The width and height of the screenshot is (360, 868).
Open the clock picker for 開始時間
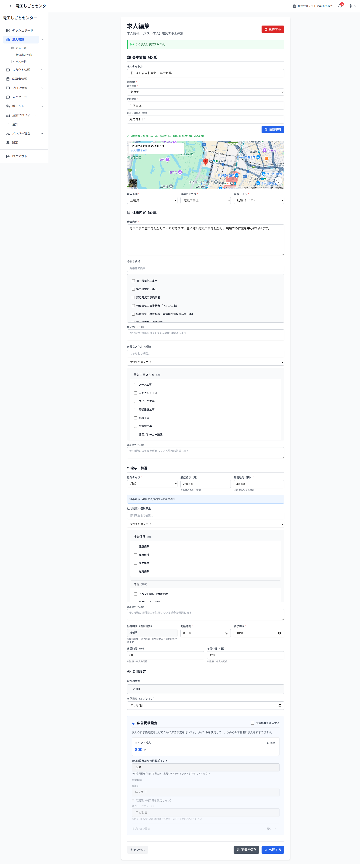pyautogui.click(x=226, y=633)
